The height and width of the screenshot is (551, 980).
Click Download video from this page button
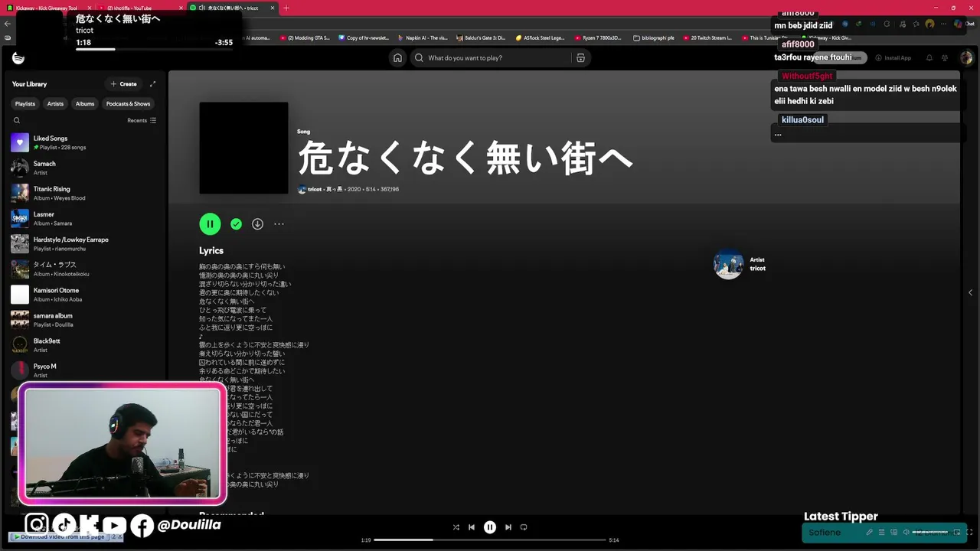coord(62,537)
